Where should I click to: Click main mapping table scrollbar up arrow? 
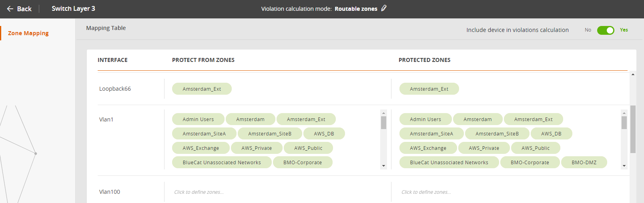click(x=633, y=74)
